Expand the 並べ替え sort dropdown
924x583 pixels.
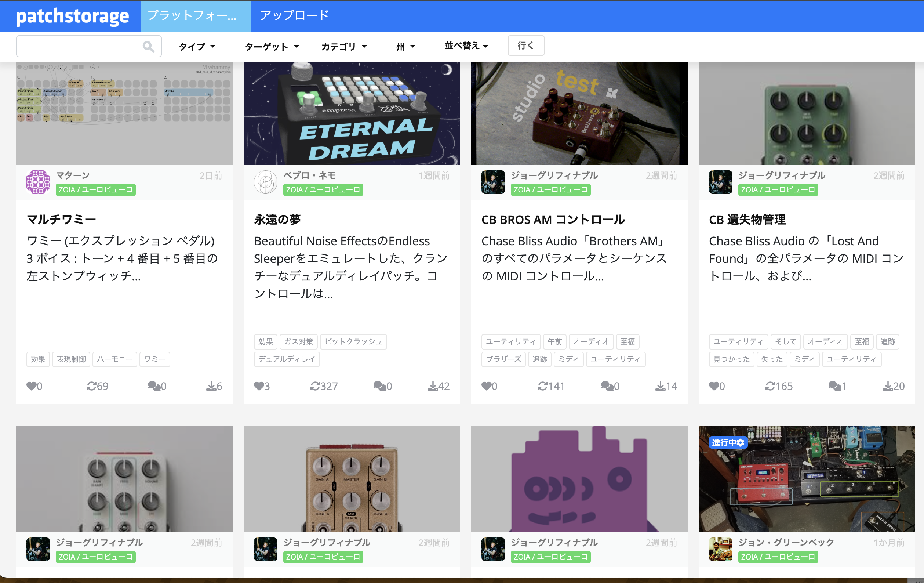(466, 46)
